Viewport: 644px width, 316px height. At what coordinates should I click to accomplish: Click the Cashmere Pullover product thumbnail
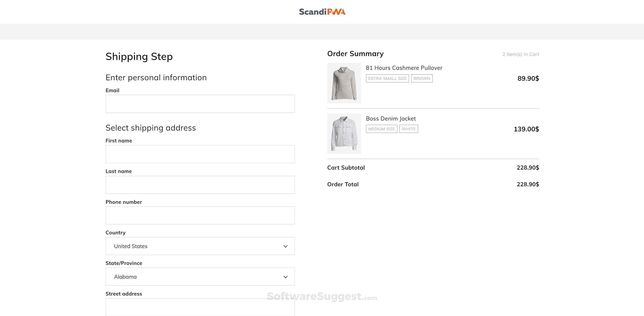pyautogui.click(x=344, y=83)
